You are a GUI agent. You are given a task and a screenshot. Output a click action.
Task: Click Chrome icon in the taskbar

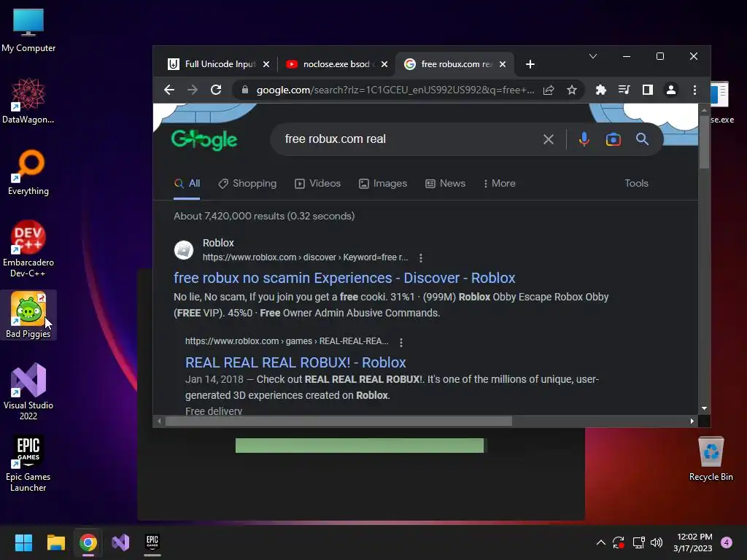point(88,542)
